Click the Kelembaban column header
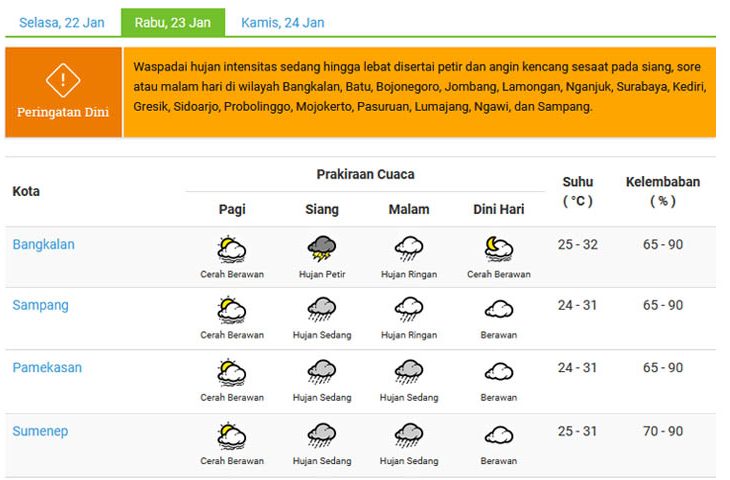 point(662,191)
